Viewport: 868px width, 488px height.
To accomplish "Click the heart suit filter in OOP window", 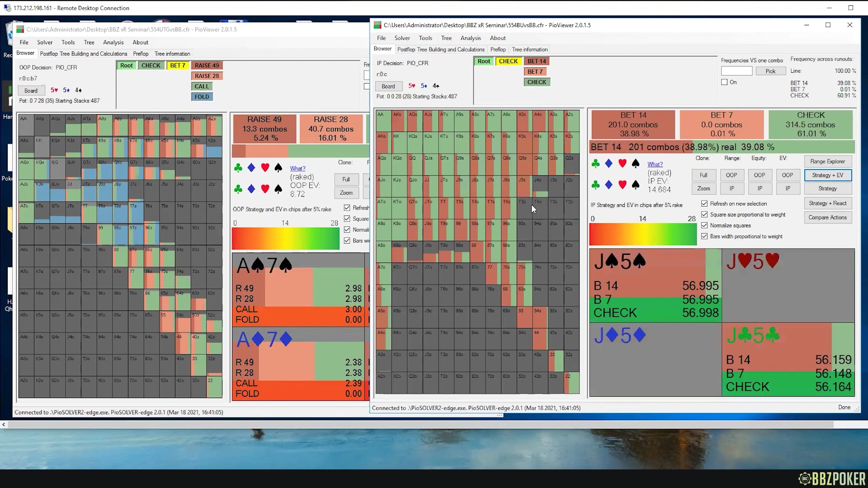I will tap(264, 167).
